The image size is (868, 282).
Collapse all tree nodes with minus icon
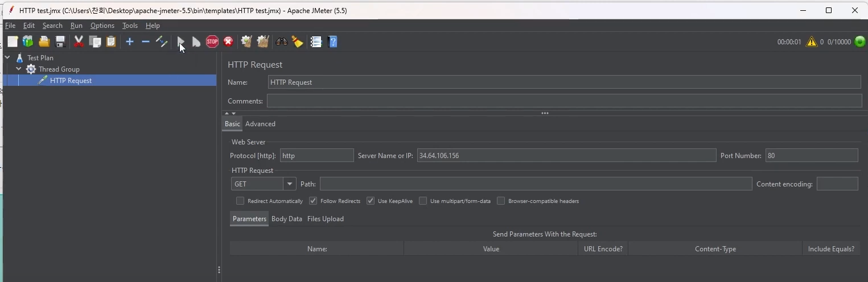[x=145, y=42]
